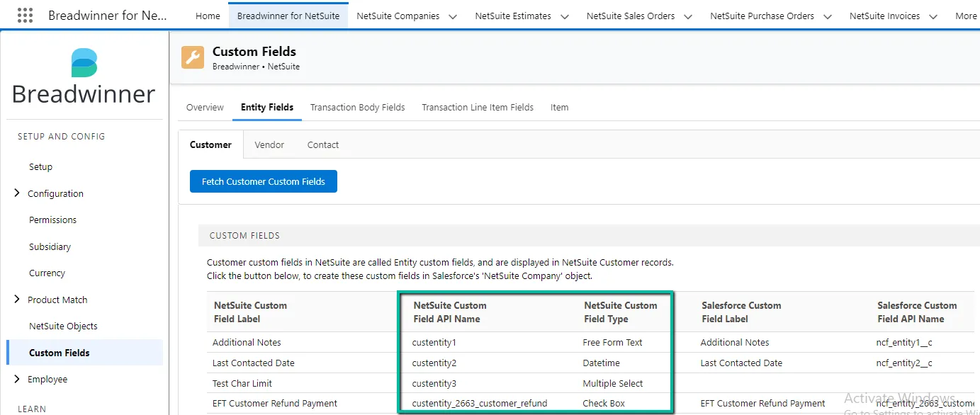Open Setup in the sidebar
The width and height of the screenshot is (980, 415).
coord(40,167)
